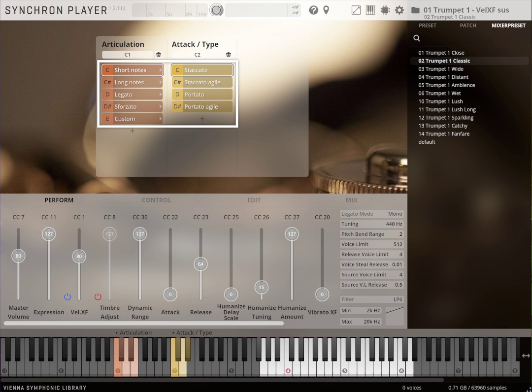Image resolution: width=532 pixels, height=392 pixels.
Task: Toggle the piano keyboard view icon
Action: coord(370,10)
